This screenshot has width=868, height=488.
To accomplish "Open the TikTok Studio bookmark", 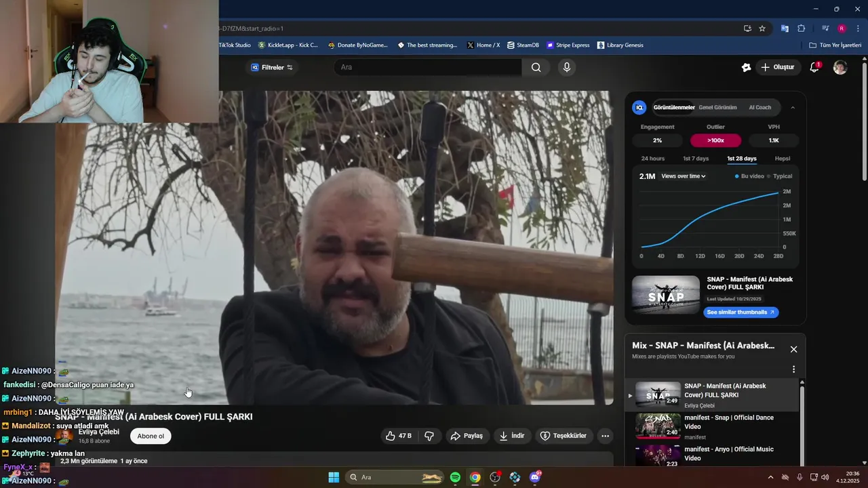I will click(x=235, y=45).
